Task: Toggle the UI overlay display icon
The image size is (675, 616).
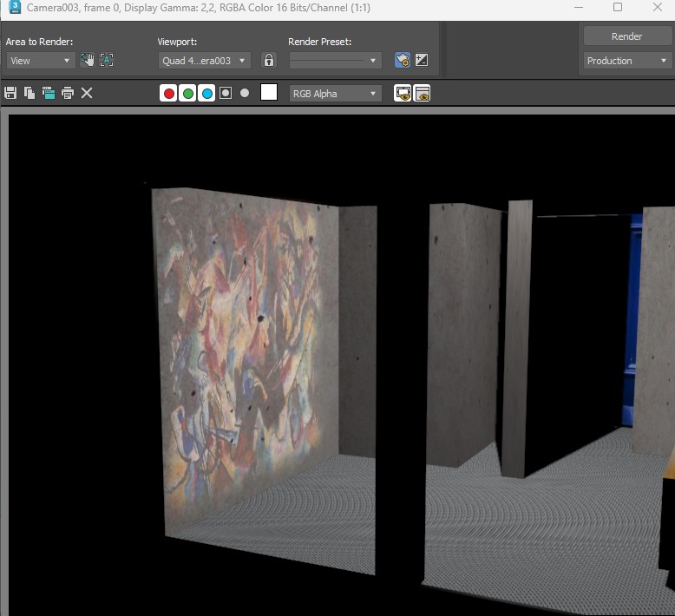Action: pos(403,93)
